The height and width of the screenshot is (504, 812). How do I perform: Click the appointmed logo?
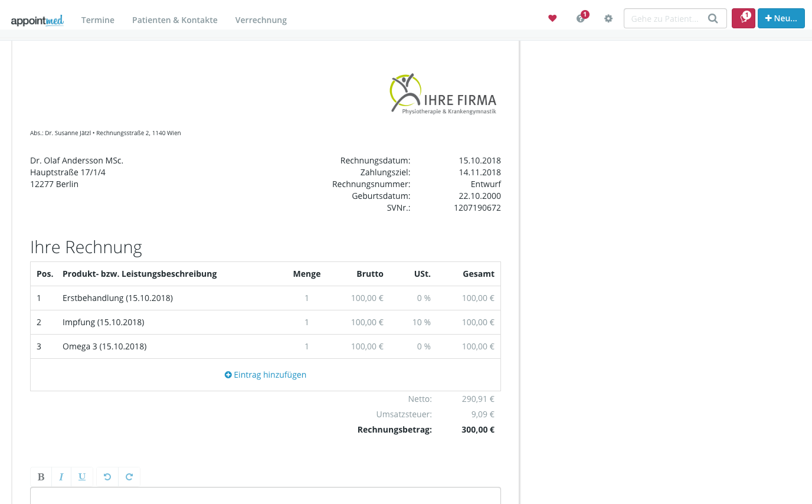pyautogui.click(x=37, y=20)
